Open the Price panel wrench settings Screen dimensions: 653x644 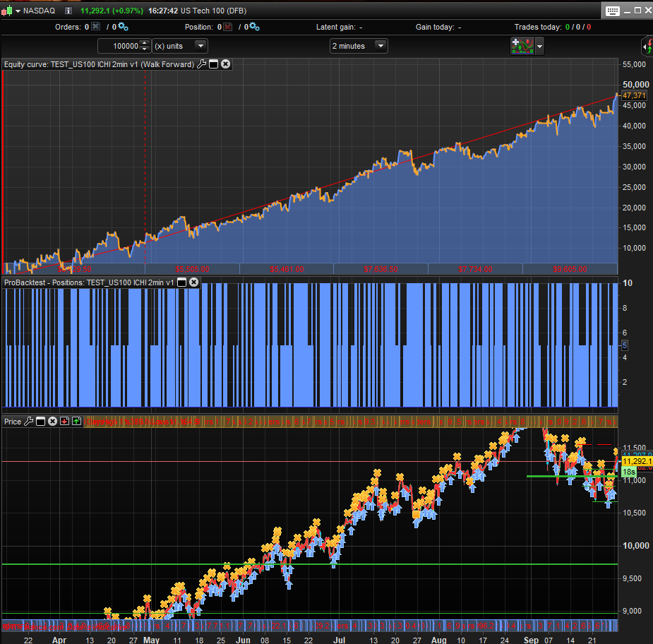pos(28,422)
